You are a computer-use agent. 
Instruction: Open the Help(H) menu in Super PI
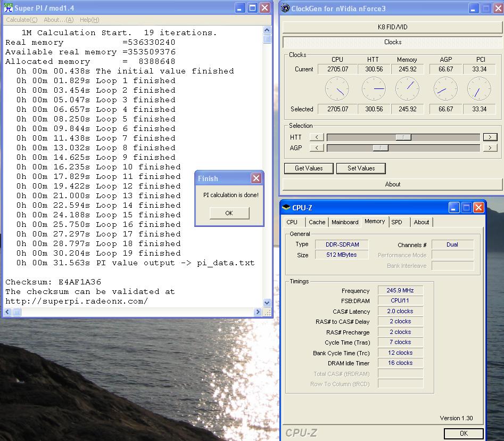click(x=89, y=20)
